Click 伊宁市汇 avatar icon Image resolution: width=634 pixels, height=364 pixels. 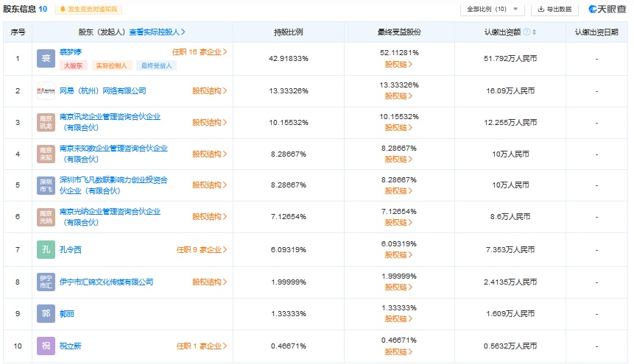click(x=46, y=282)
